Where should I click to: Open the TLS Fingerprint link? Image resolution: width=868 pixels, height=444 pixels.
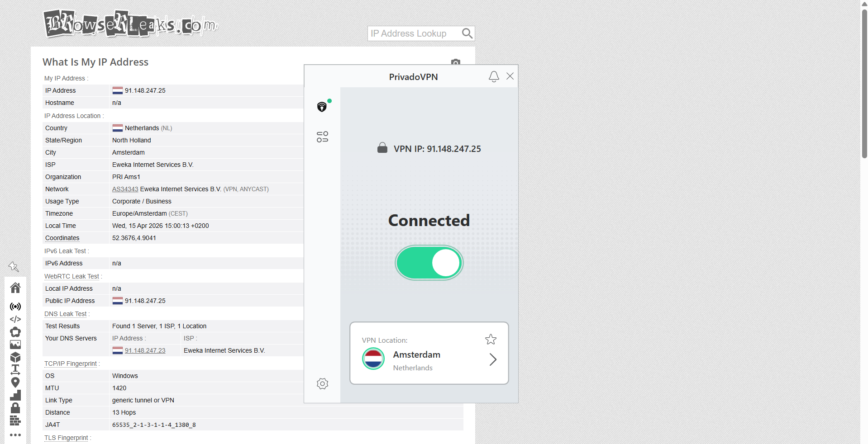click(66, 438)
